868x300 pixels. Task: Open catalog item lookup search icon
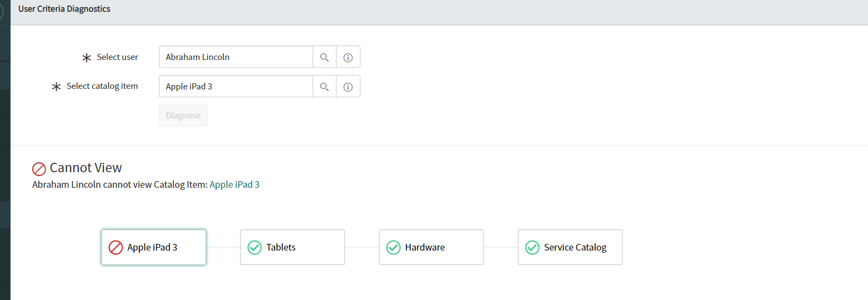325,86
